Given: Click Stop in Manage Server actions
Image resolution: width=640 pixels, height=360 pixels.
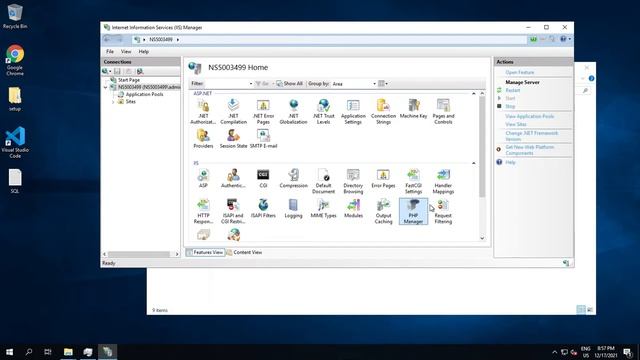Looking at the screenshot, I should 510,106.
